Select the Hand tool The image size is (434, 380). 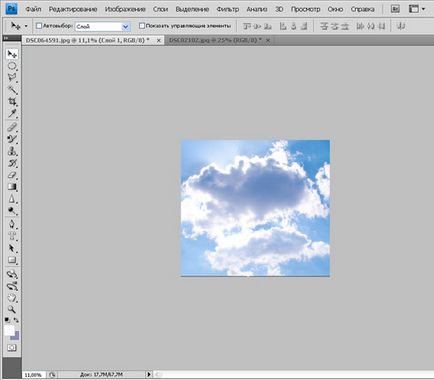[12, 298]
